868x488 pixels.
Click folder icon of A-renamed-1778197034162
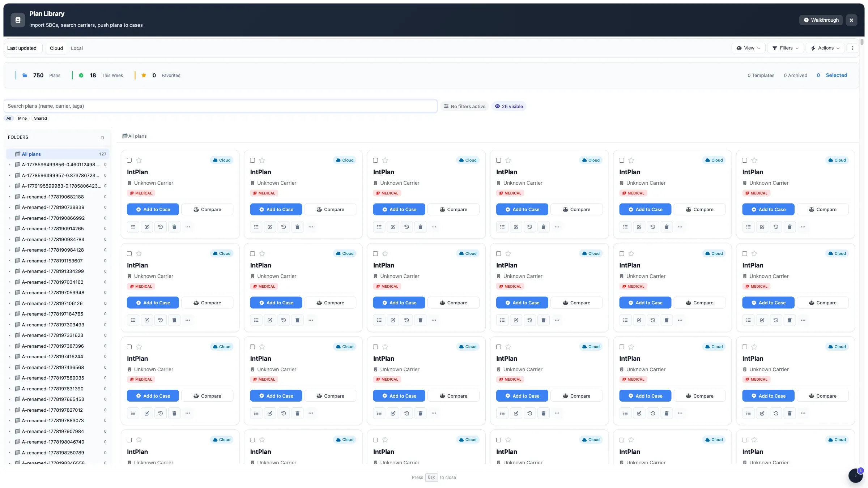pos(17,282)
